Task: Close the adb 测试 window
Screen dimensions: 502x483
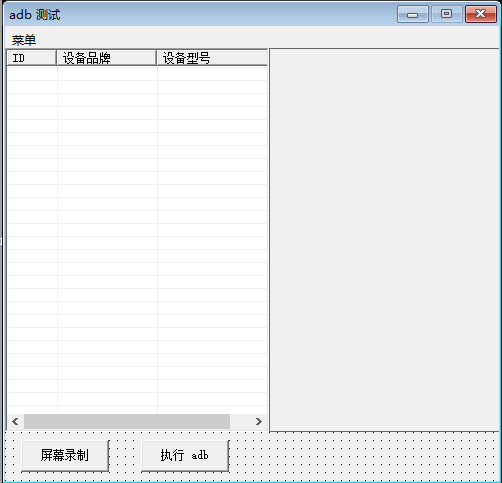Action: tap(481, 14)
